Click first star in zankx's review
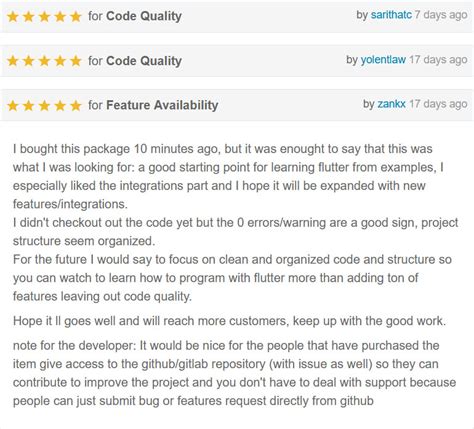474x429 pixels. point(13,106)
